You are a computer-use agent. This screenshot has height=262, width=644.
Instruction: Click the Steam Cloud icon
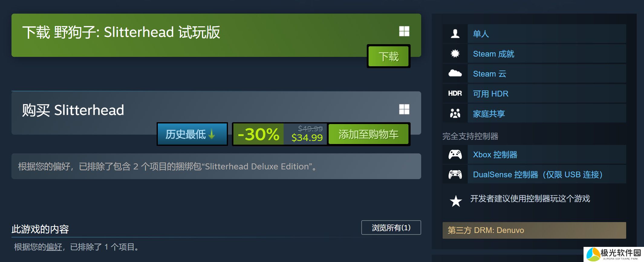[455, 73]
